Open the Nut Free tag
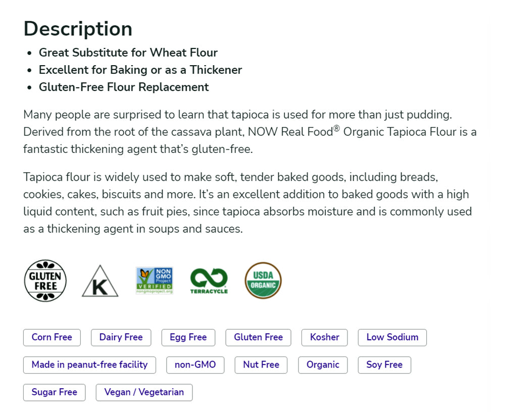The height and width of the screenshot is (420, 505). [x=261, y=364]
